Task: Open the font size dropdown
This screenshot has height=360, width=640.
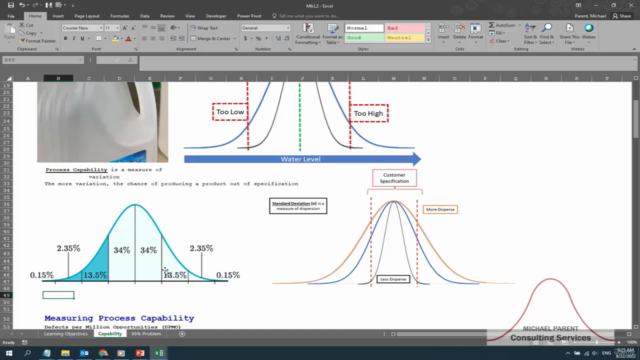Action: [118, 28]
